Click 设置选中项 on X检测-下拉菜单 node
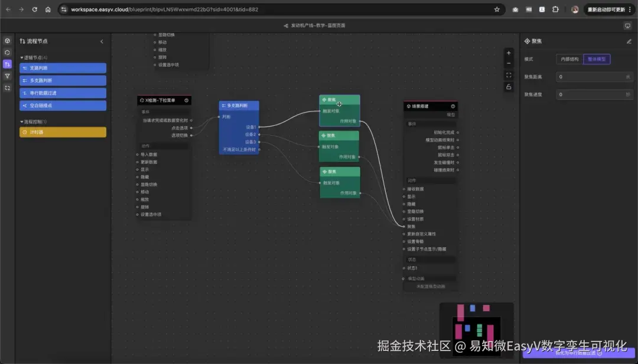This screenshot has width=638, height=364. pyautogui.click(x=151, y=215)
